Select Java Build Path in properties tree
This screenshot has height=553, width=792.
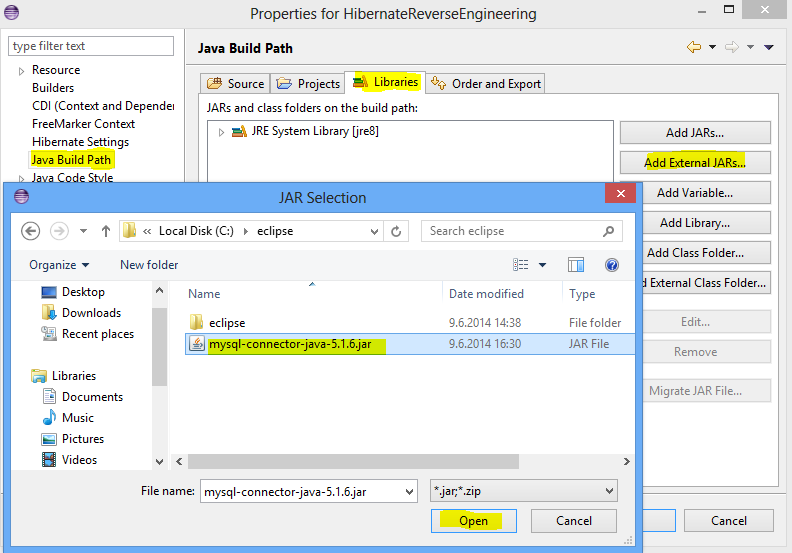pos(71,159)
